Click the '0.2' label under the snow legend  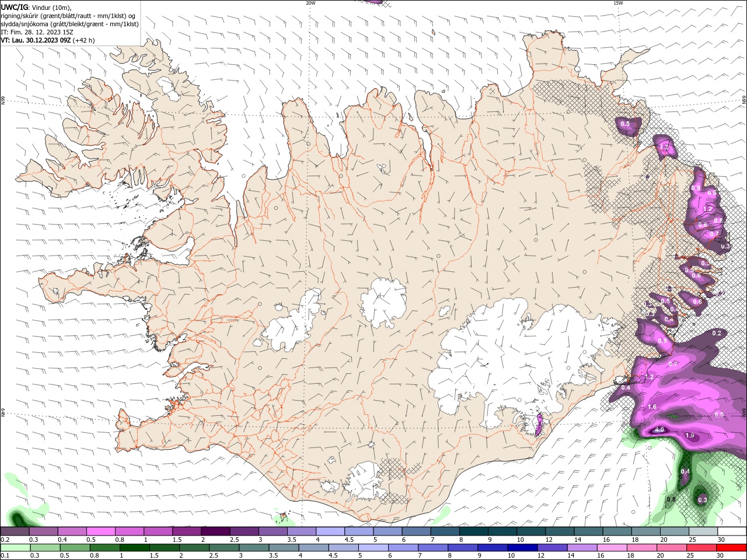tap(5, 540)
